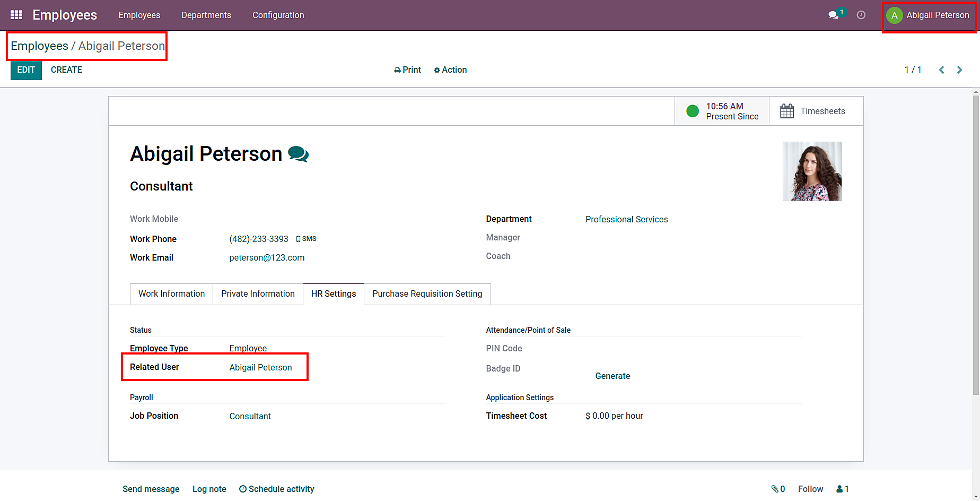This screenshot has width=980, height=501.
Task: Switch to the Private Information tab
Action: [x=258, y=294]
